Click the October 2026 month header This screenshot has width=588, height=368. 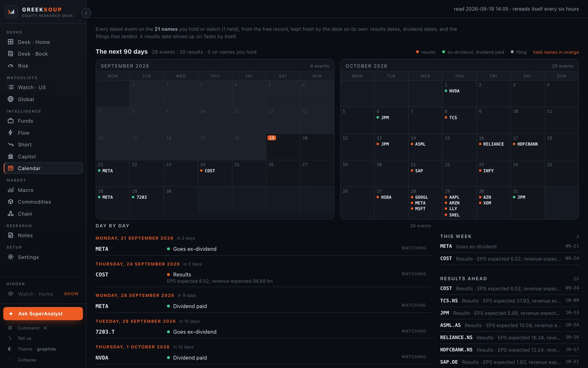point(366,66)
